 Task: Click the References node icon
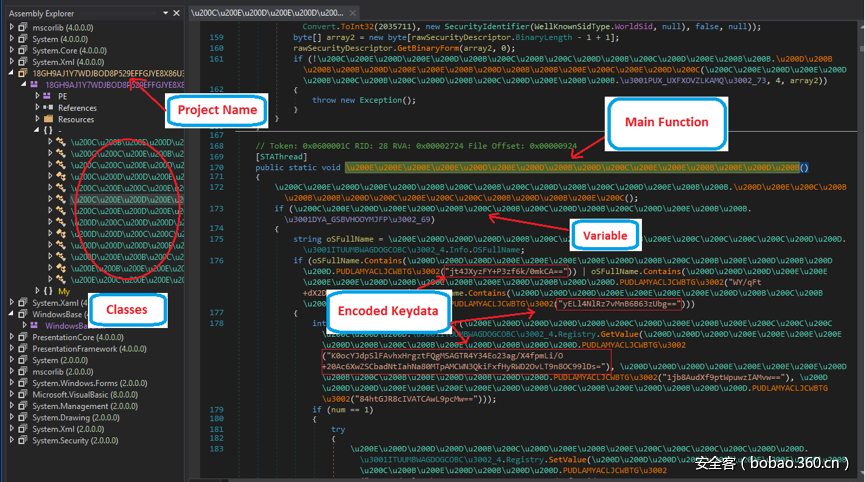point(48,108)
